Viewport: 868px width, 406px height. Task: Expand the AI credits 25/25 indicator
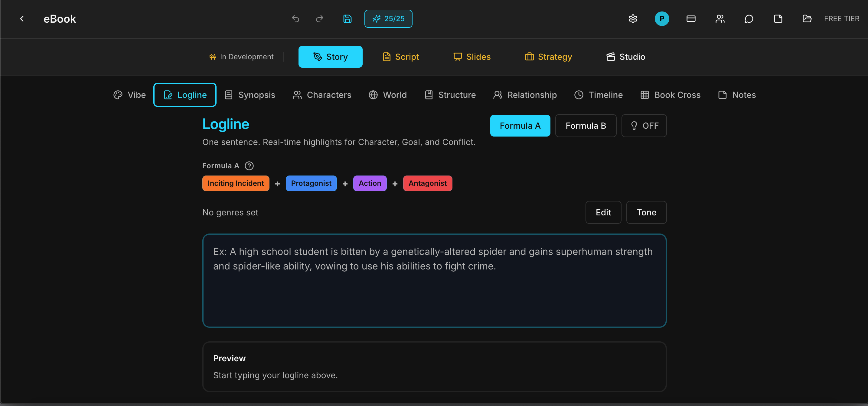pyautogui.click(x=388, y=19)
